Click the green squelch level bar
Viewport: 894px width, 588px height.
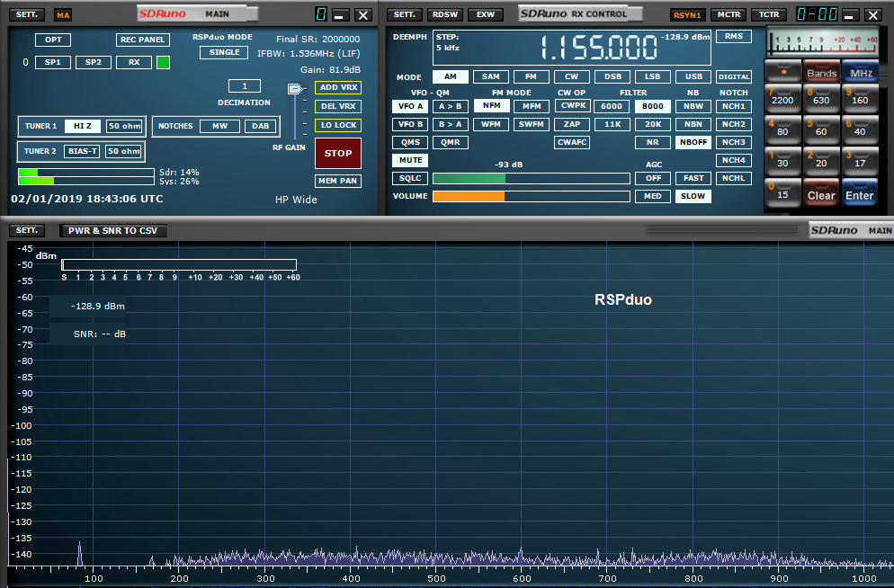coord(469,178)
